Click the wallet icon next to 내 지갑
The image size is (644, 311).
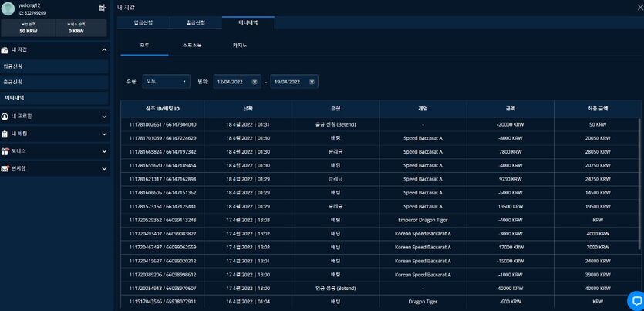tap(5, 50)
